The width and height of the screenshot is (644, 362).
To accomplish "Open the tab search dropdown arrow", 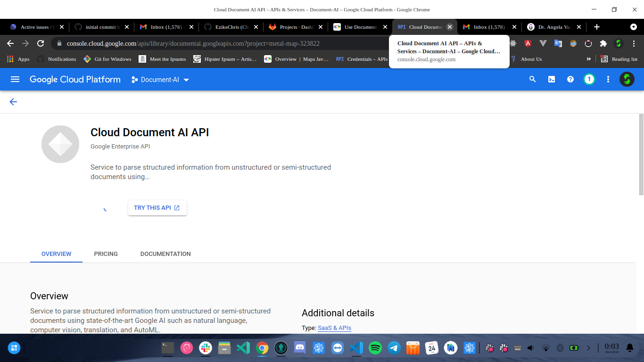I will (633, 27).
